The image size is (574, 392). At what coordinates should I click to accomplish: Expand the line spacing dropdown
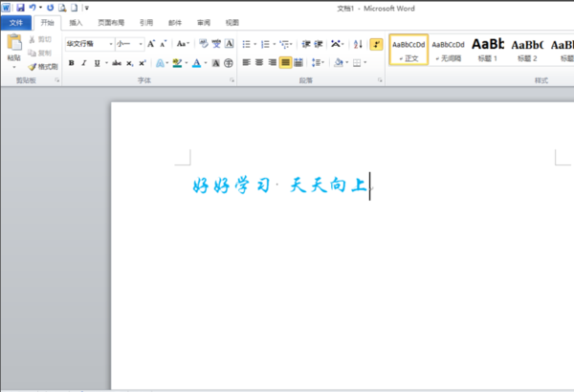320,63
